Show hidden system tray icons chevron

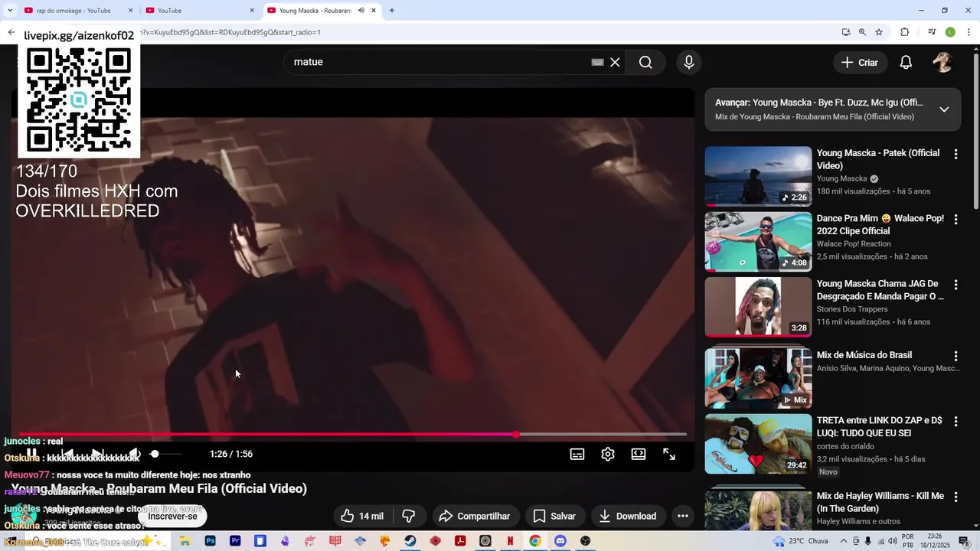pyautogui.click(x=844, y=541)
